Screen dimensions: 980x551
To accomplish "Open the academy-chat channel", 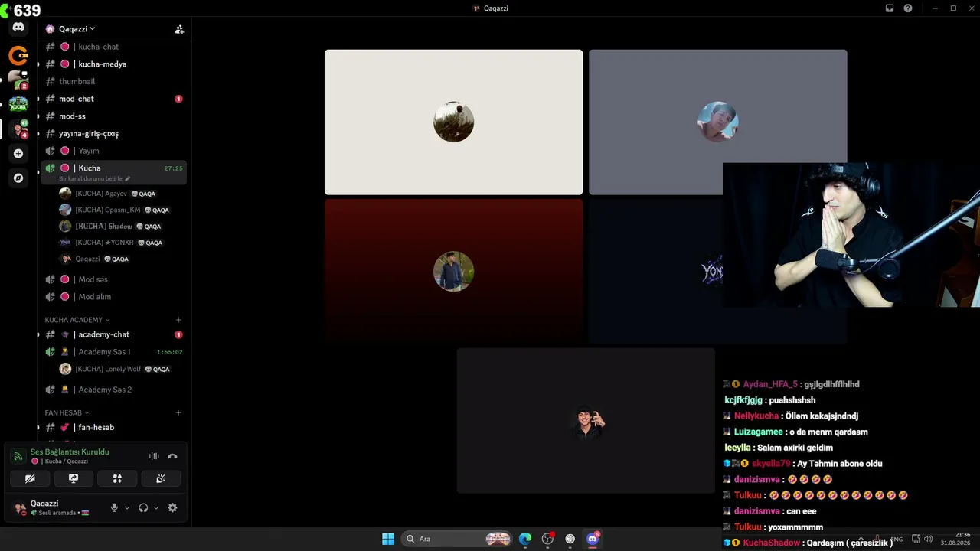I will pyautogui.click(x=113, y=334).
